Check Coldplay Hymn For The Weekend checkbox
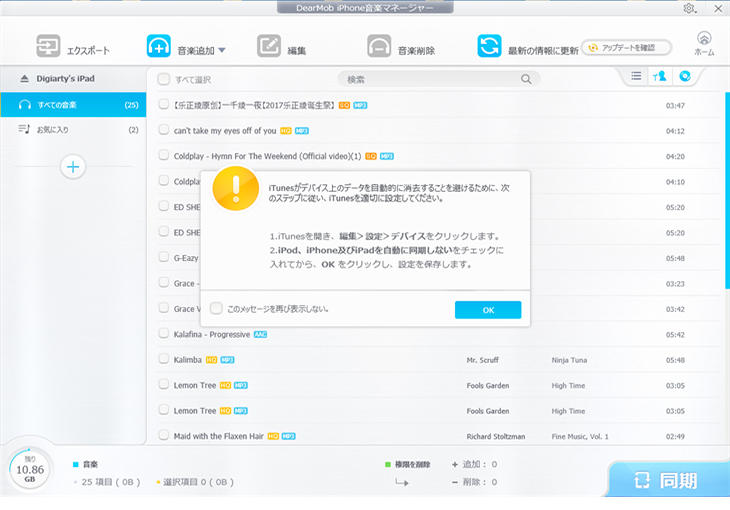 [x=163, y=155]
